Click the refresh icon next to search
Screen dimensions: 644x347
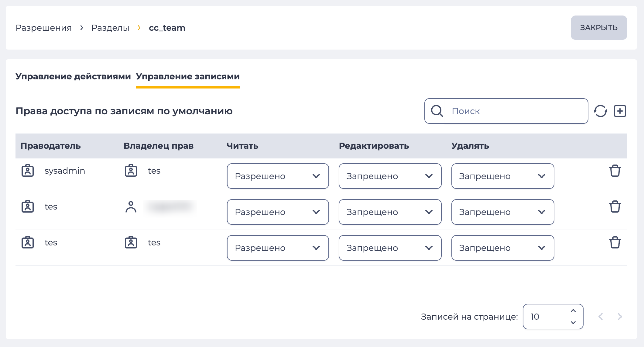pyautogui.click(x=601, y=111)
